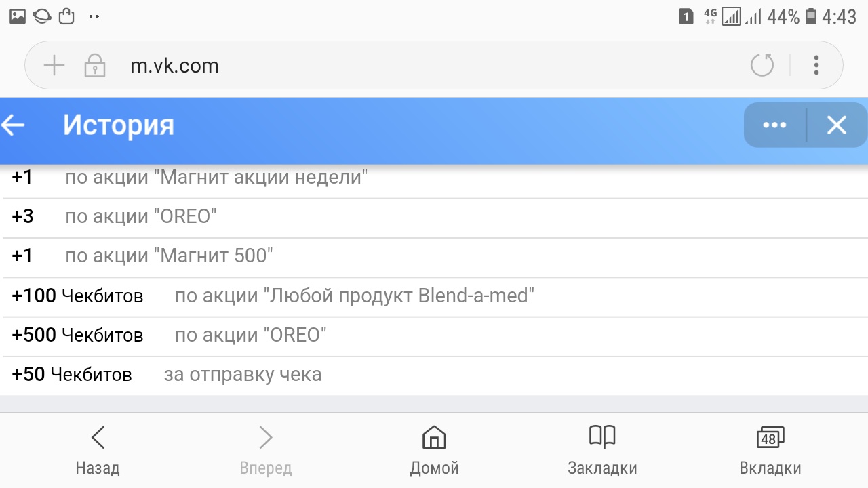Tap the padlock security icon

94,66
